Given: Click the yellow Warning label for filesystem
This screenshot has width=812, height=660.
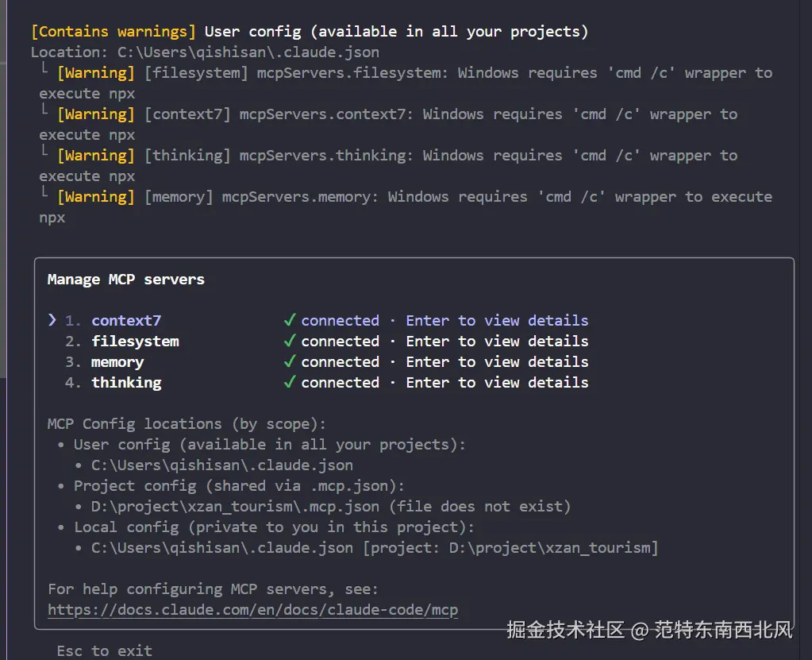Looking at the screenshot, I should [95, 72].
